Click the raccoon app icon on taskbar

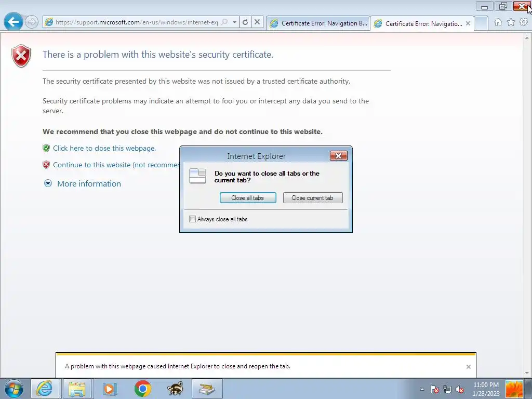175,389
